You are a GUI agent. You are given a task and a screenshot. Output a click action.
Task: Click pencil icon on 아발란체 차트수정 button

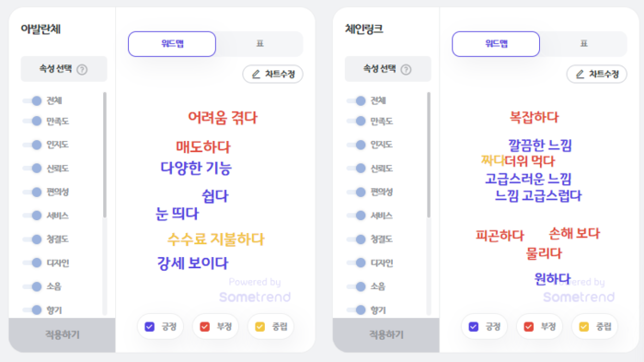coord(256,74)
